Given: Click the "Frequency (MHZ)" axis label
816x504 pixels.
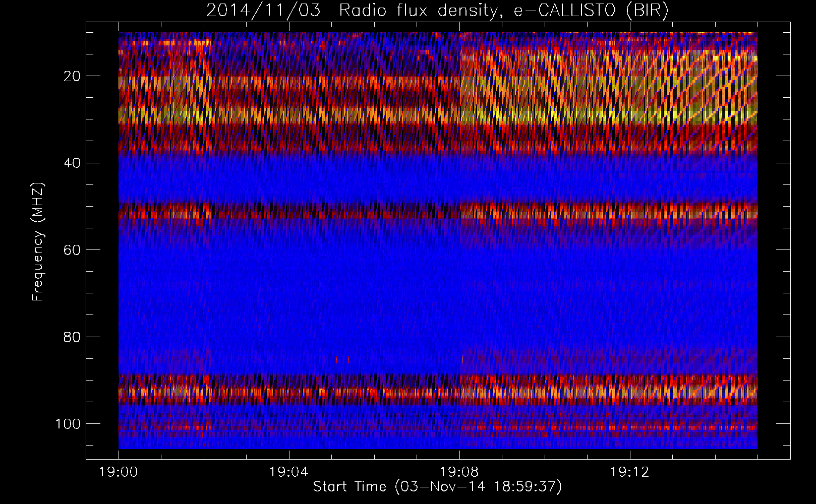Looking at the screenshot, I should 38,242.
